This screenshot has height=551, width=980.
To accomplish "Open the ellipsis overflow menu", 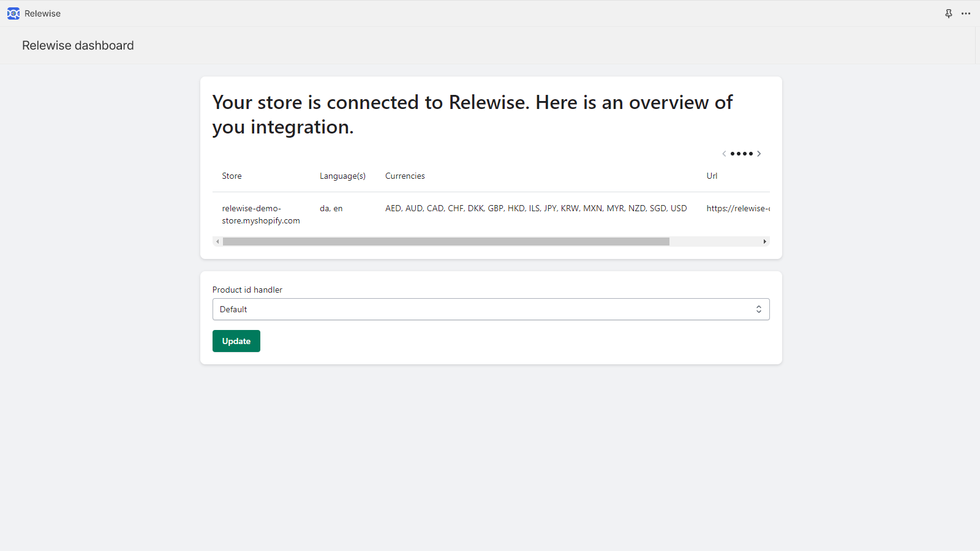I will [x=966, y=13].
